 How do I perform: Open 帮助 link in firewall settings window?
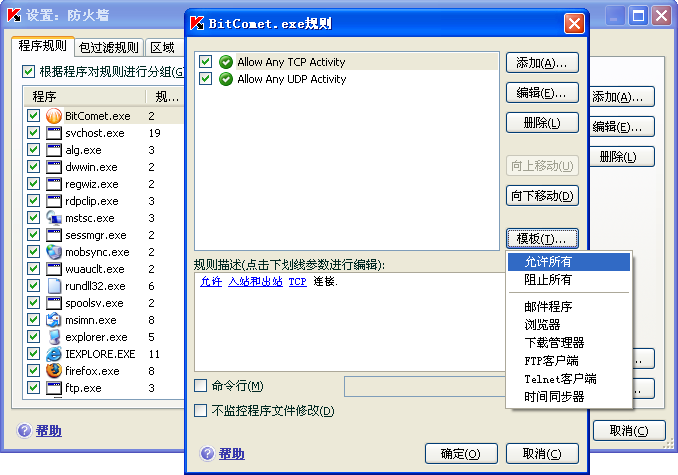tap(48, 431)
